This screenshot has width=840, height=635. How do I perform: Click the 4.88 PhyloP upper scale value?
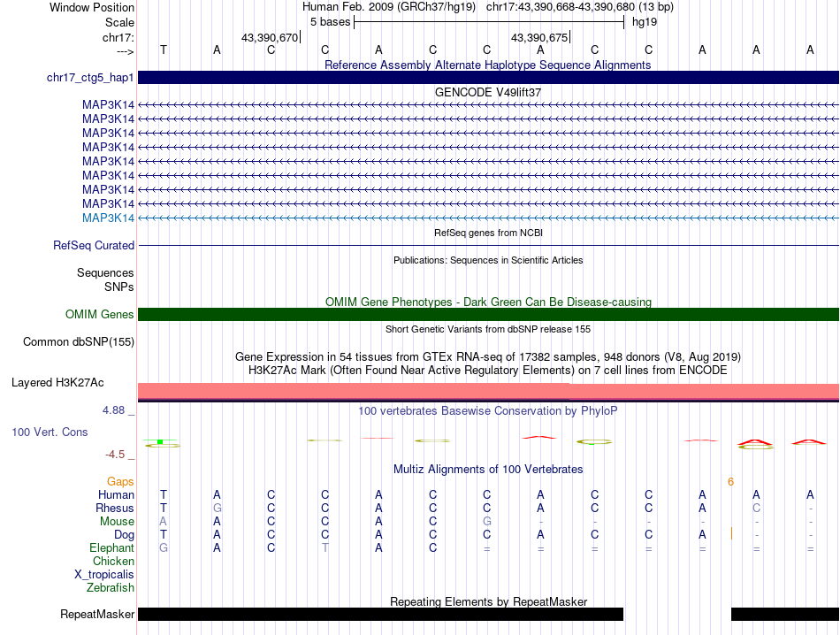pyautogui.click(x=113, y=410)
